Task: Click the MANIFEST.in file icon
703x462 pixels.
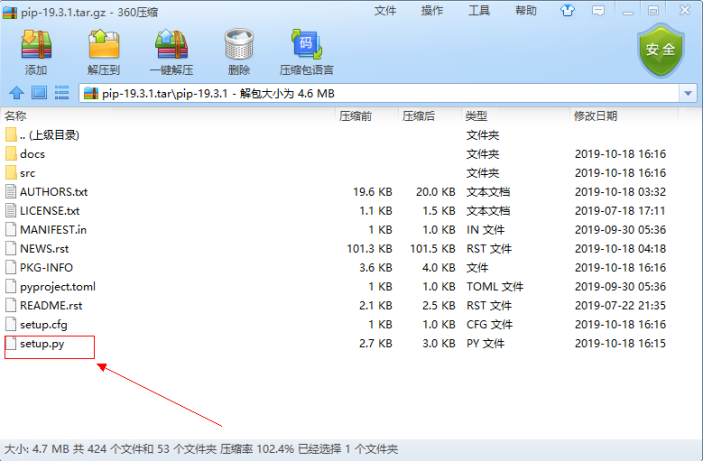Action: (11, 230)
